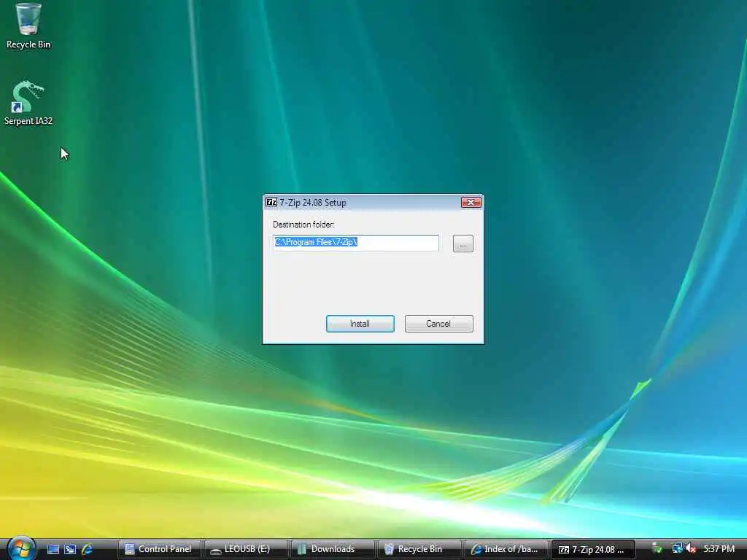The width and height of the screenshot is (747, 560).
Task: Close the 7-Zip 24.08 Setup dialog
Action: (x=471, y=203)
